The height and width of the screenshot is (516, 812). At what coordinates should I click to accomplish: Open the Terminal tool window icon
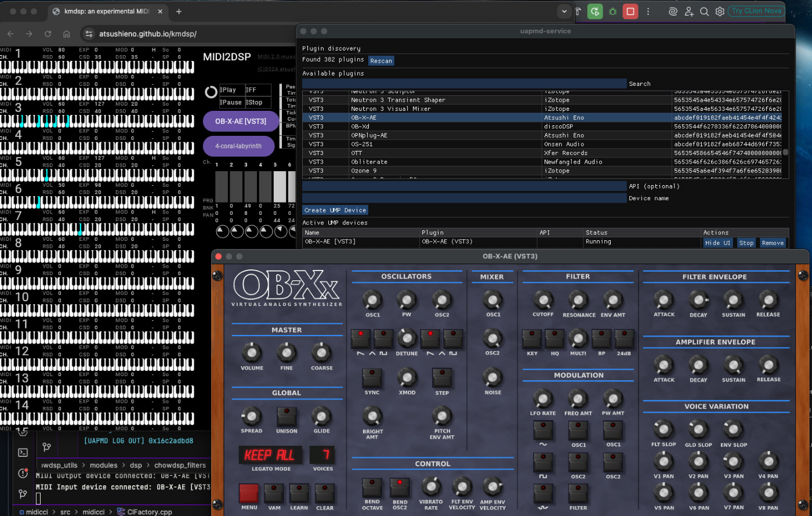point(23,452)
